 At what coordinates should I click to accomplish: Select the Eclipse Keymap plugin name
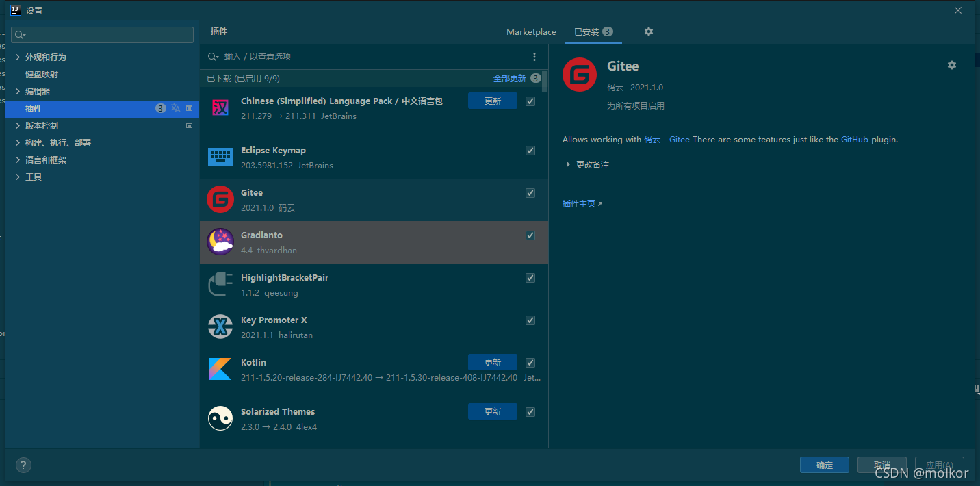point(273,151)
